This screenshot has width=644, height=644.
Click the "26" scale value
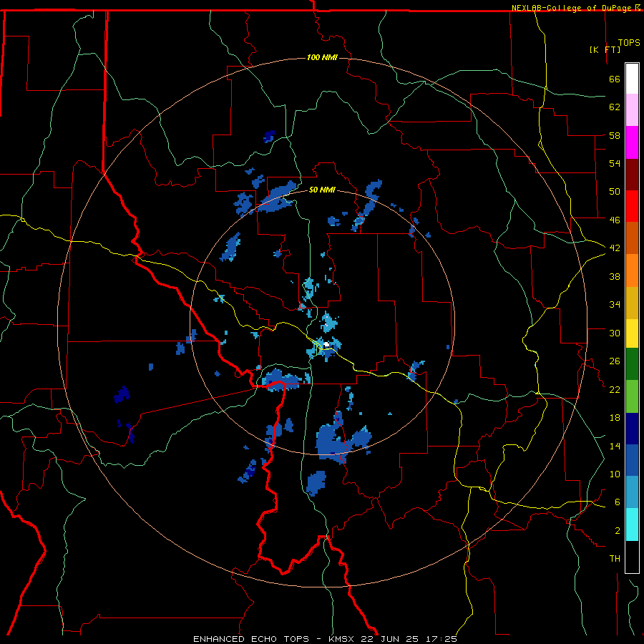coord(615,361)
